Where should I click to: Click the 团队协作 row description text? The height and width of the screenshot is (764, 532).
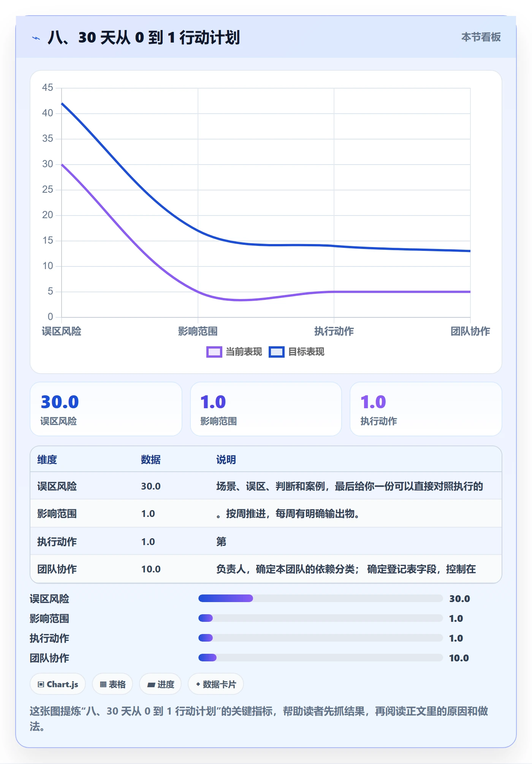(x=346, y=569)
